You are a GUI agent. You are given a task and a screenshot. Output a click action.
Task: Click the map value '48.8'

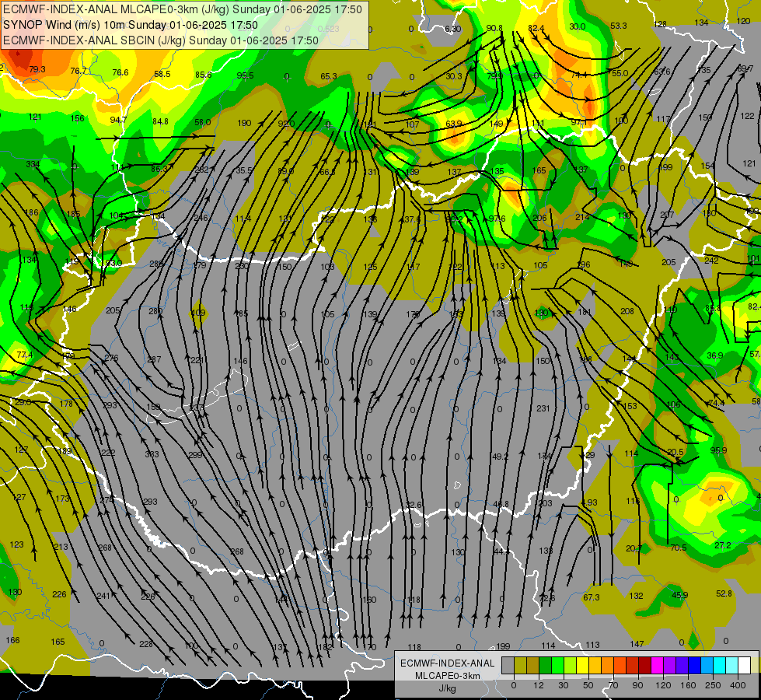pyautogui.click(x=501, y=504)
